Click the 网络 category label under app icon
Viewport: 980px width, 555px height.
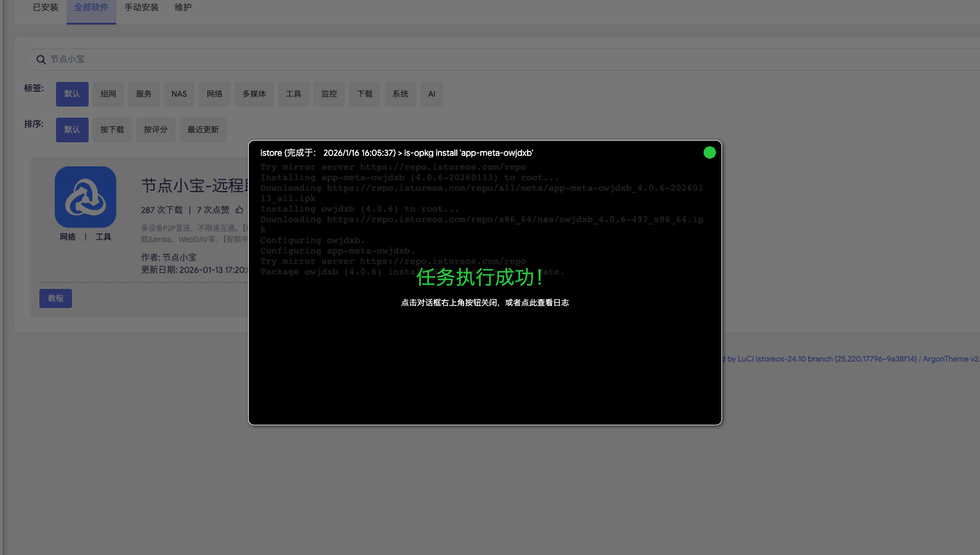click(x=68, y=237)
